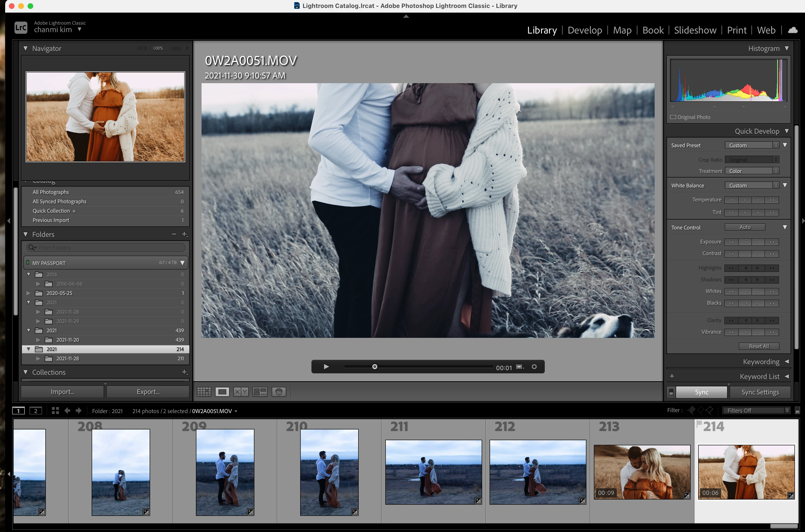Click the video playback scrubber handle
The width and height of the screenshot is (805, 532).
coord(375,367)
